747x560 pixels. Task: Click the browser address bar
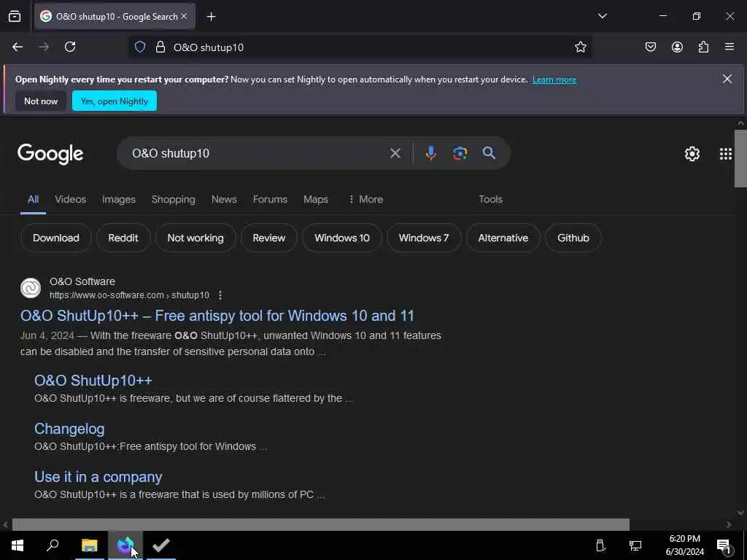coord(360,47)
